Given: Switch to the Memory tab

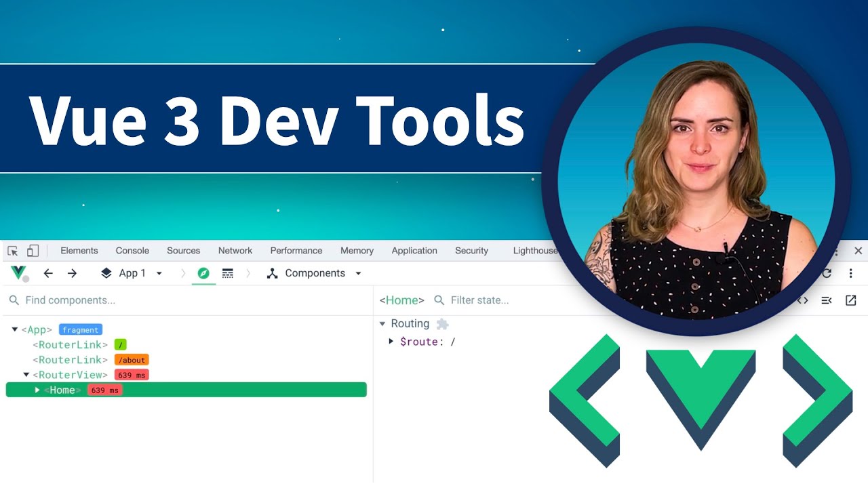Looking at the screenshot, I should point(357,251).
